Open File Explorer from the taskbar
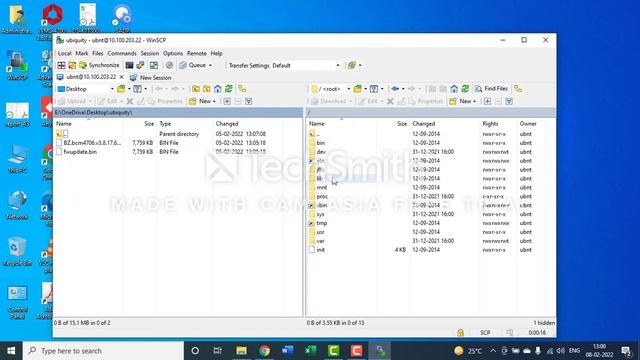Screen dimensions: 640x360 click(242, 351)
